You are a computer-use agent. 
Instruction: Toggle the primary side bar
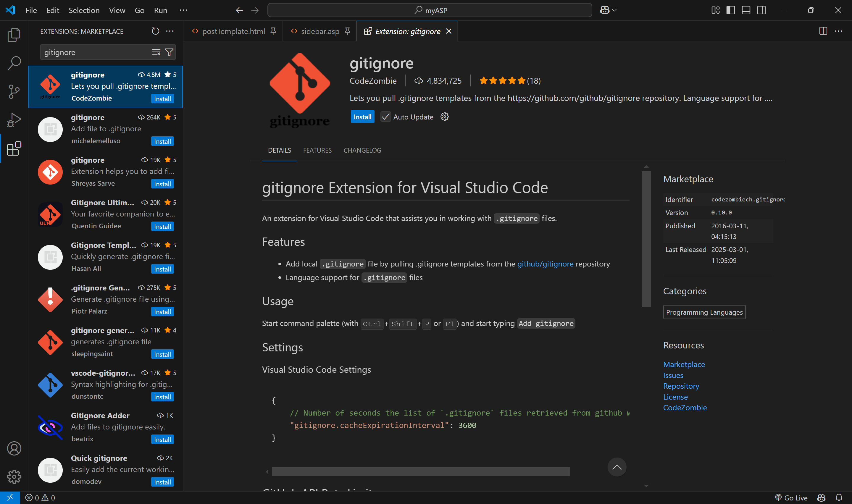(x=730, y=10)
